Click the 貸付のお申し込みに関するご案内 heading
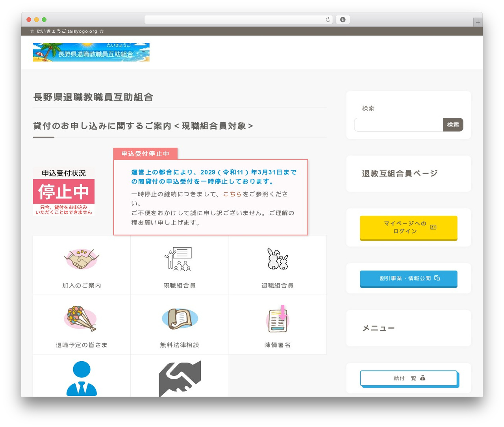 tap(143, 126)
